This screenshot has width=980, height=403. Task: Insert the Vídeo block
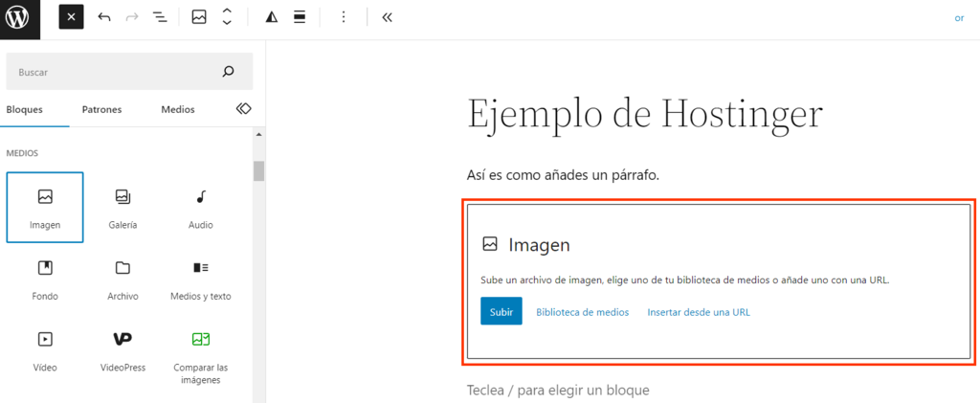pos(45,350)
